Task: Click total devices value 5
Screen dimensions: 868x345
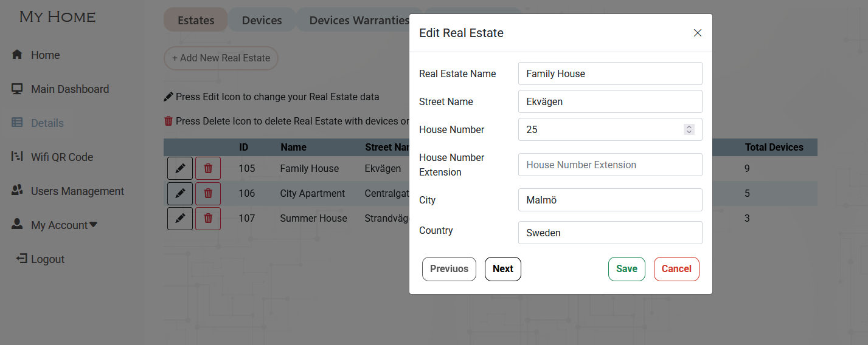Action: [747, 193]
